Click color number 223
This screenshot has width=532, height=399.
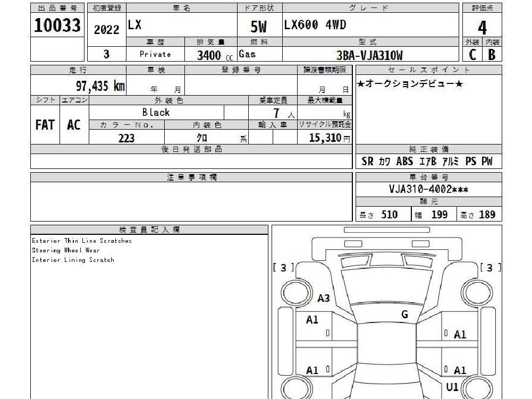[x=126, y=138]
